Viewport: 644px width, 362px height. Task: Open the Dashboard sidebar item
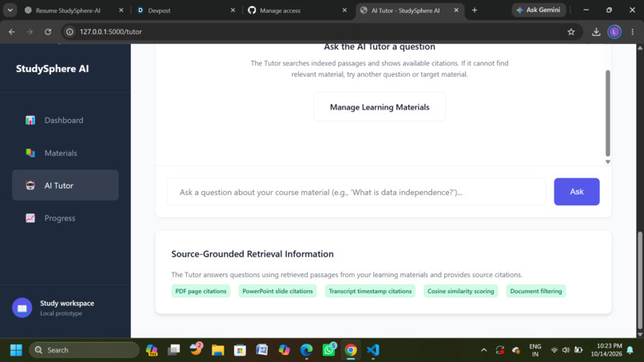coord(66,121)
